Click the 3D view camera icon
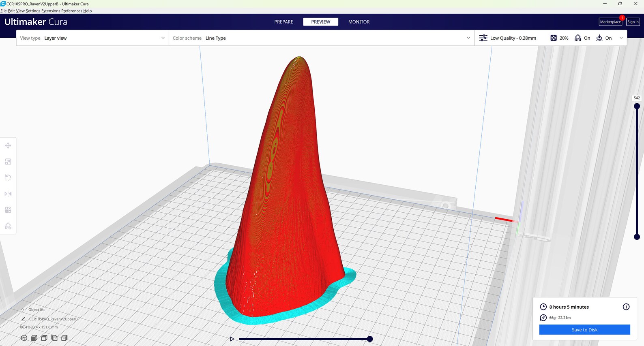Viewport: 644px width, 346px height. pyautogui.click(x=24, y=337)
